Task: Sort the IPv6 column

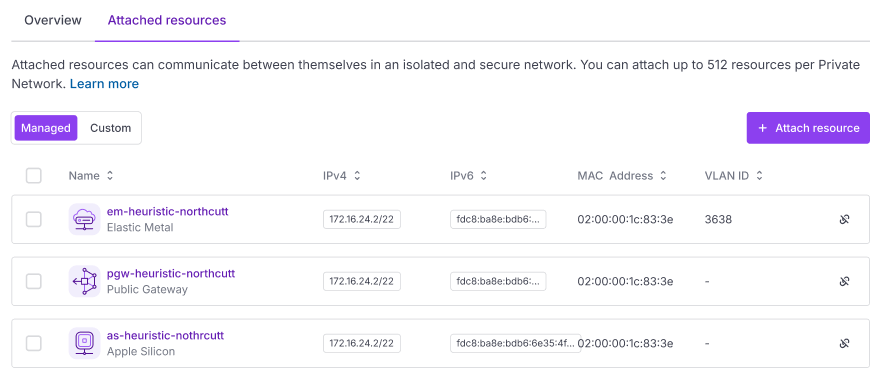Action: pos(483,176)
